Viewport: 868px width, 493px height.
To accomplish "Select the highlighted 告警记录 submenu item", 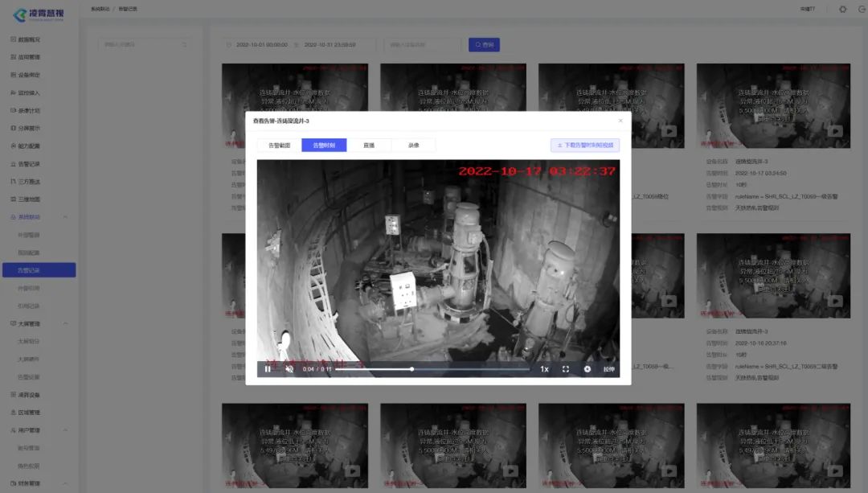I will coord(39,270).
